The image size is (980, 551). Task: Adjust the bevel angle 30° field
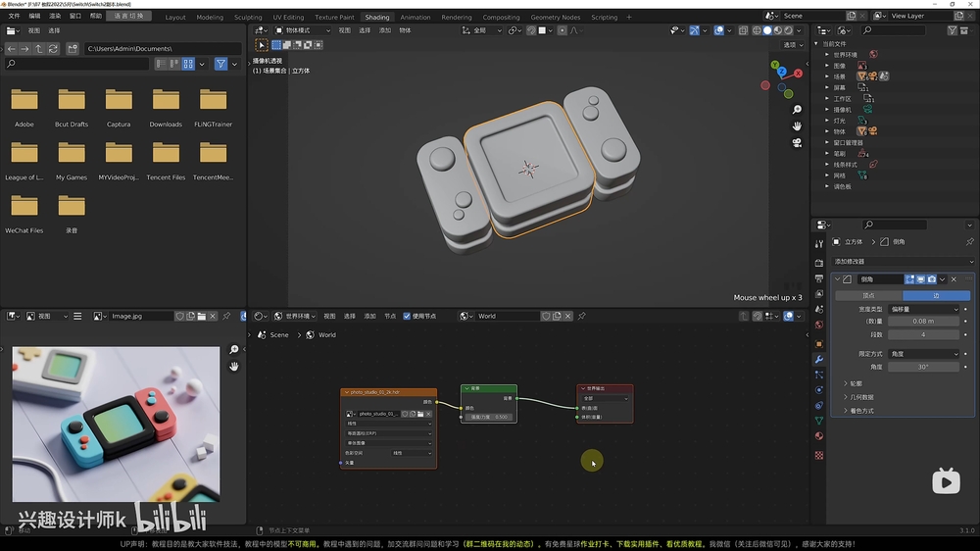point(924,367)
